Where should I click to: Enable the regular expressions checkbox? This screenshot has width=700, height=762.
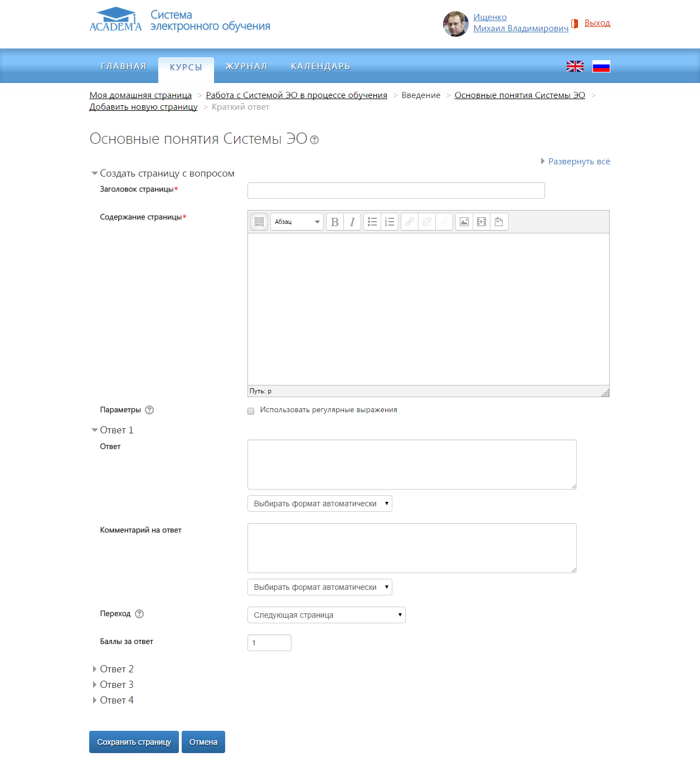coord(251,411)
